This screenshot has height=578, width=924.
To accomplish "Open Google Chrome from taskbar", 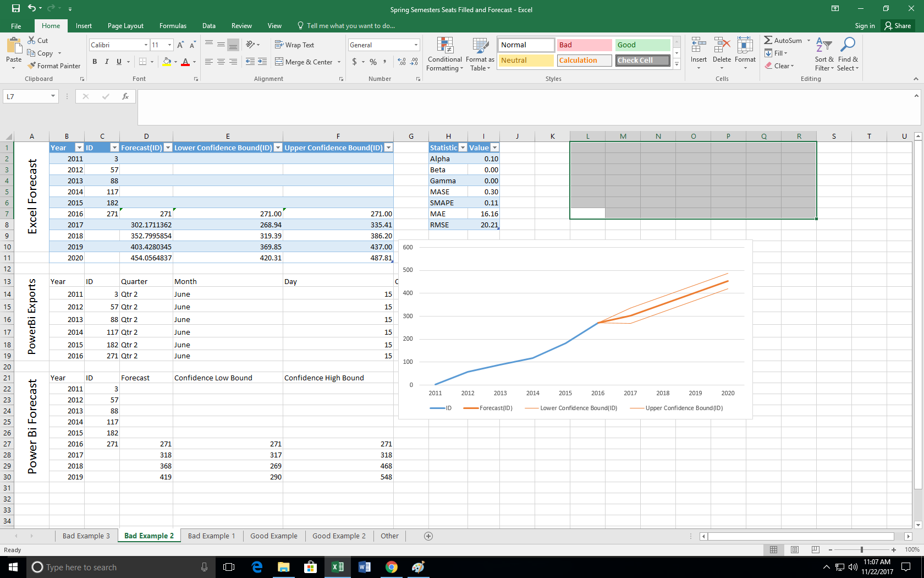I will pos(392,567).
